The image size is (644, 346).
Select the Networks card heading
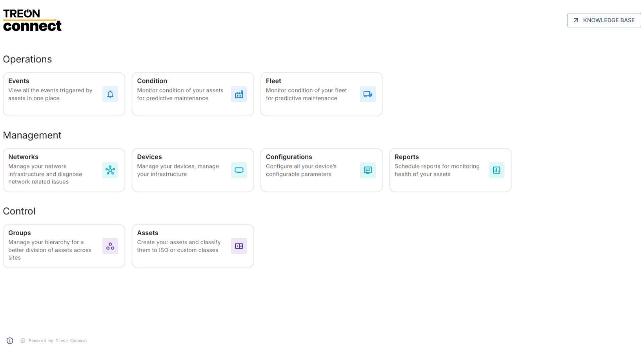click(23, 157)
